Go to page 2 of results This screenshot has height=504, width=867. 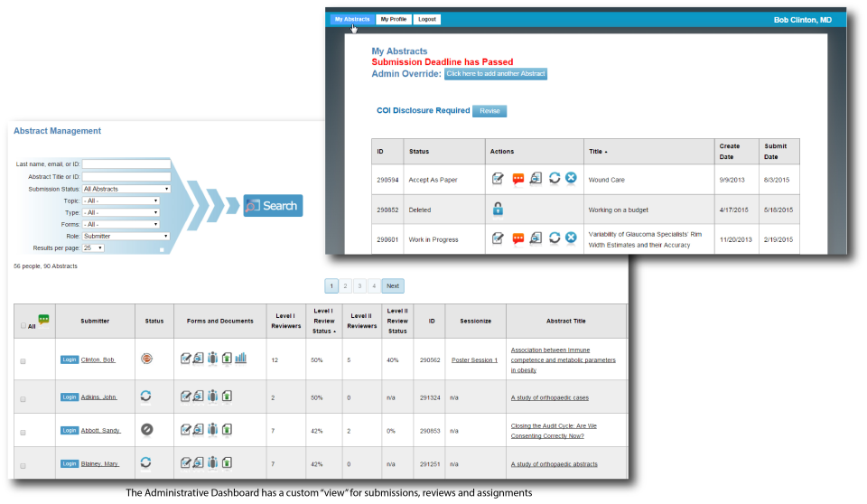[346, 286]
